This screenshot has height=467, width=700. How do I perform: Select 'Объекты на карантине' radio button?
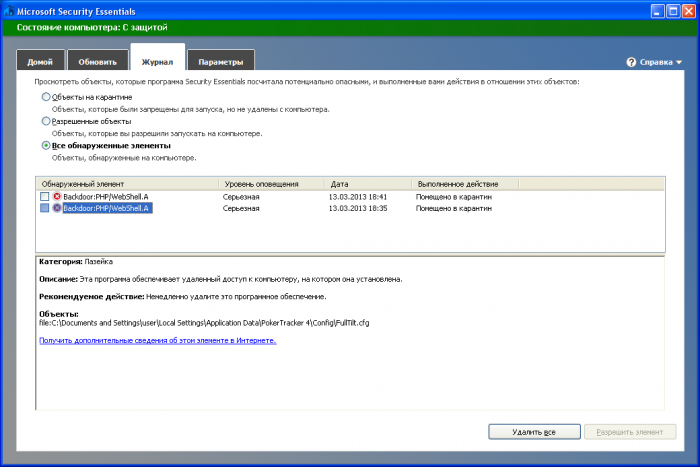click(46, 97)
